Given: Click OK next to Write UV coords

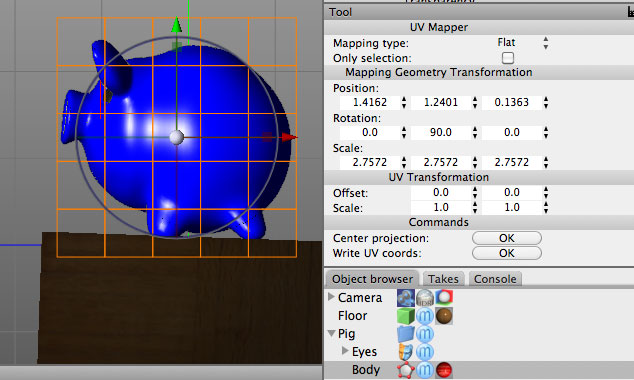Looking at the screenshot, I should coord(507,253).
